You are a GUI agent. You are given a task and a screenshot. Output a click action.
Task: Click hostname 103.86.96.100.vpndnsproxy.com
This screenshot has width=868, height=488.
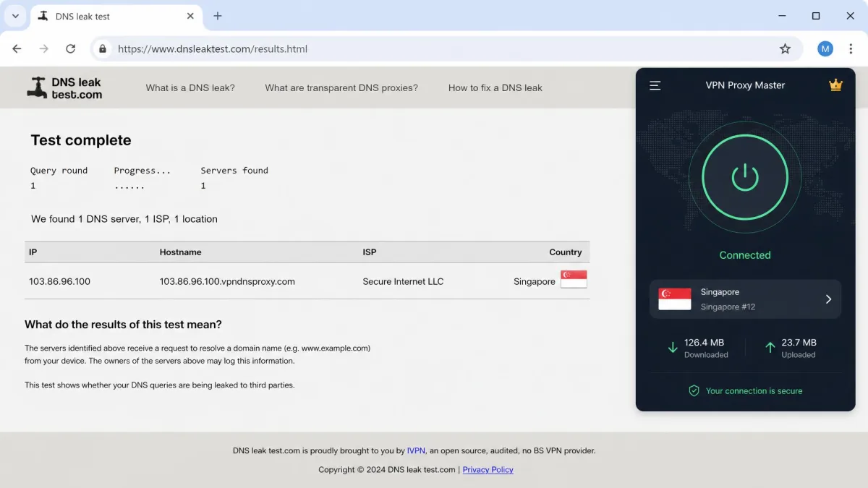[227, 281]
